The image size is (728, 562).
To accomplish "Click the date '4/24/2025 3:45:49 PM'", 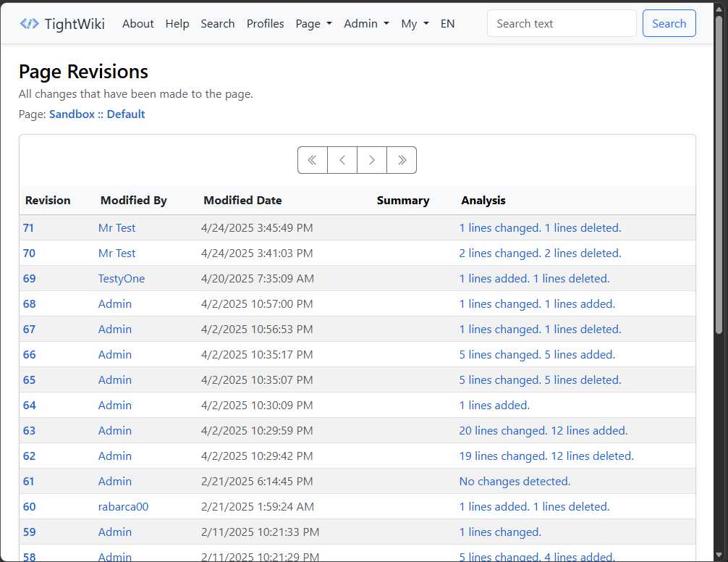I will pos(257,228).
